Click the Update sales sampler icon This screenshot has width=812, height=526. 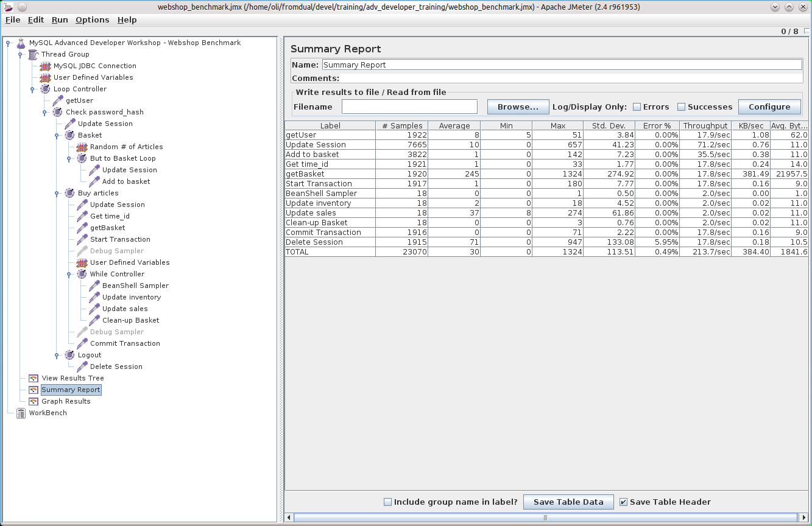click(x=94, y=309)
